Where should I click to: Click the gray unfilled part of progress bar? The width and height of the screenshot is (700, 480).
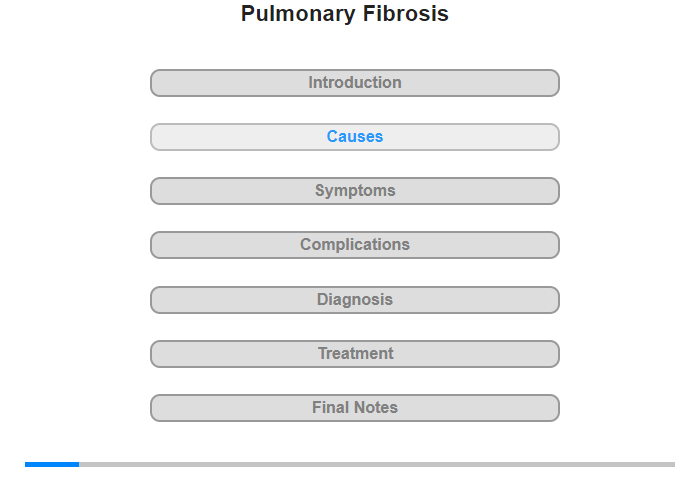click(377, 464)
